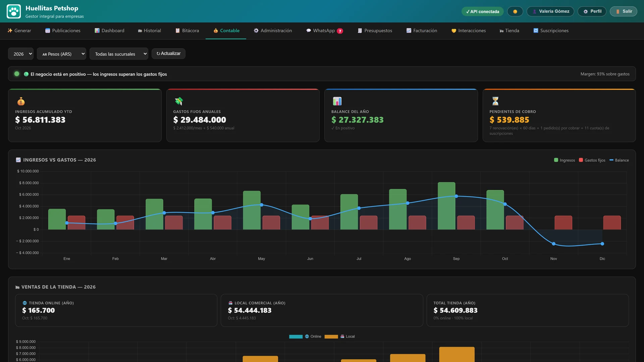Toggle the Ingresos legend series
644x362 pixels.
click(565, 160)
